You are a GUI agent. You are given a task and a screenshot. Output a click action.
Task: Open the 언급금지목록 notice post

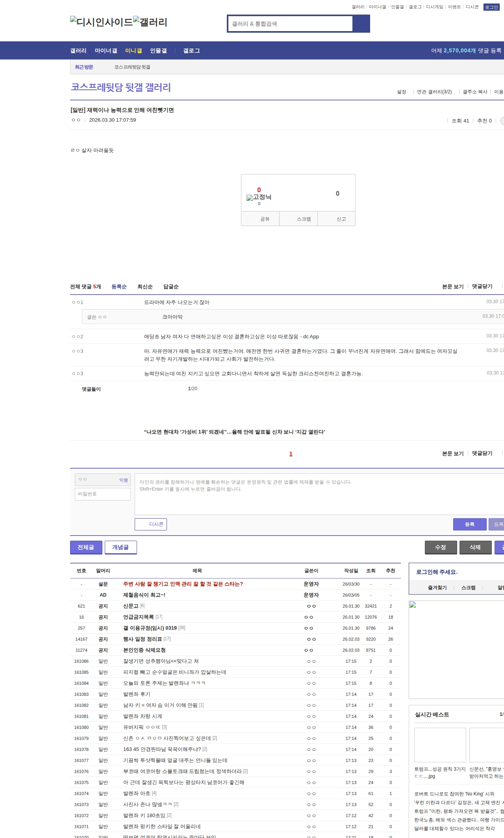click(138, 617)
